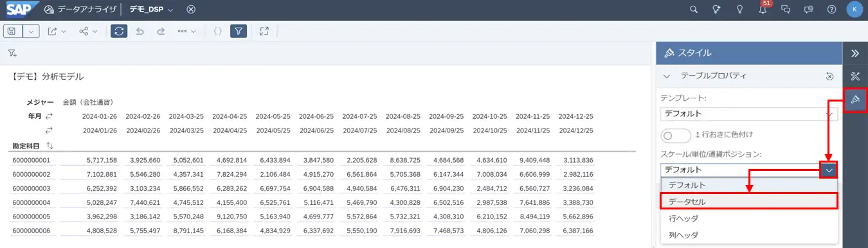
Task: Select account row 6000000002
Action: coord(31,174)
